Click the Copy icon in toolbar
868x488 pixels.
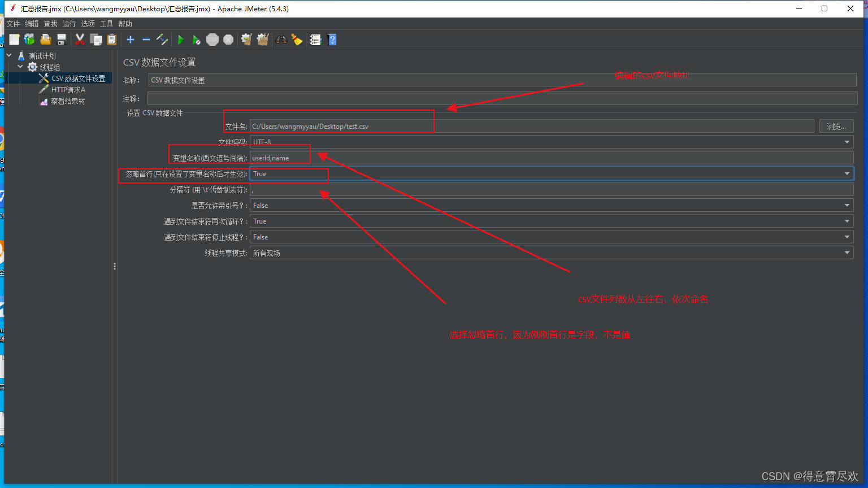[x=96, y=40]
